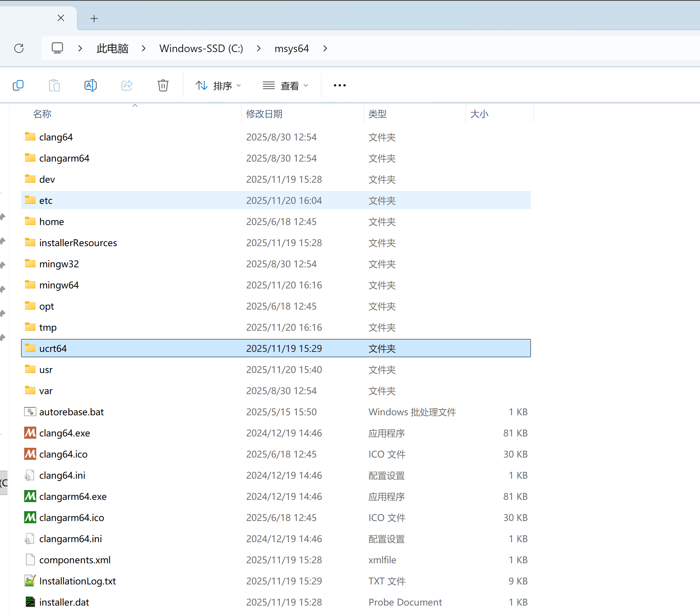
Task: Select the file name "autorebase.bat"
Action: coord(71,412)
